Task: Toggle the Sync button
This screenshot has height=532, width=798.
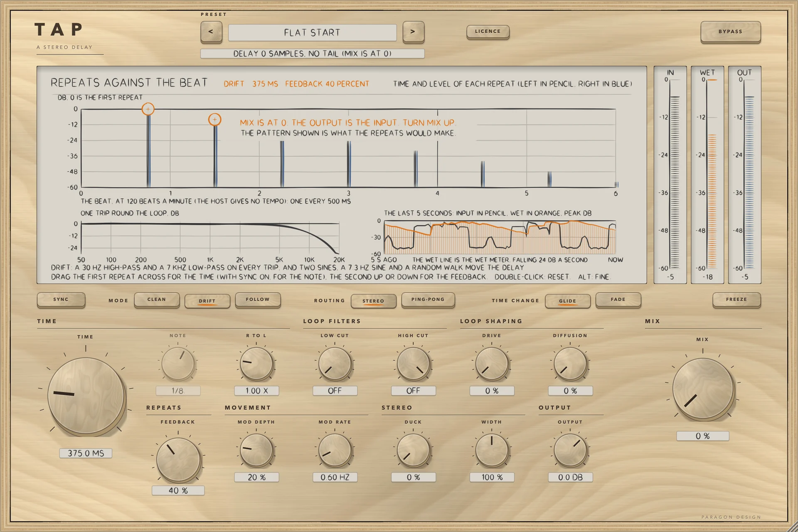Action: pyautogui.click(x=61, y=300)
